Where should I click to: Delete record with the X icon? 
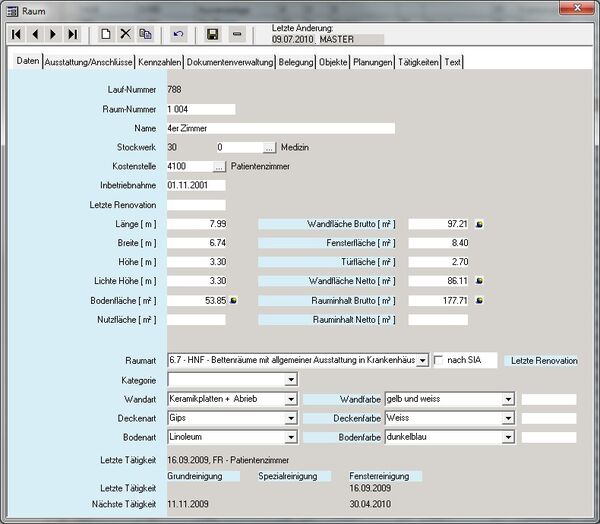(126, 34)
